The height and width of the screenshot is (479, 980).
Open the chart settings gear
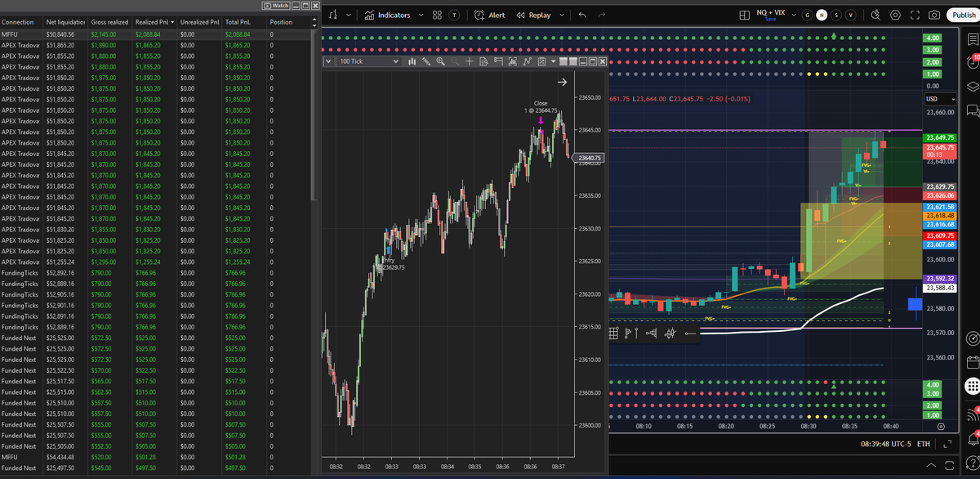pos(895,15)
